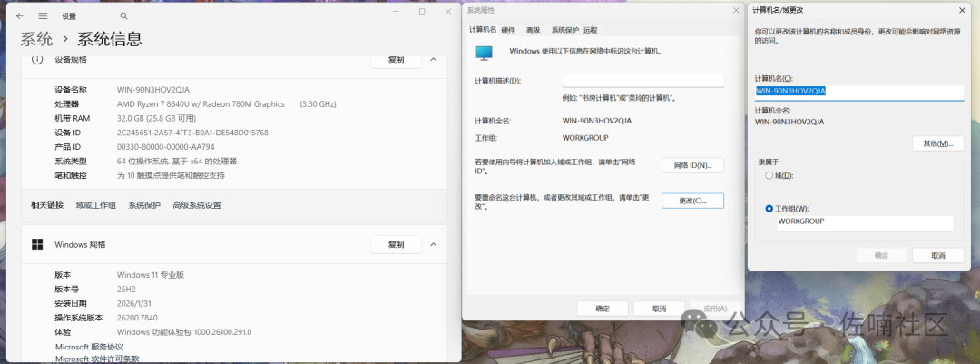This screenshot has width=980, height=364.
Task: Switch to the 计算机名 tab
Action: click(x=483, y=29)
